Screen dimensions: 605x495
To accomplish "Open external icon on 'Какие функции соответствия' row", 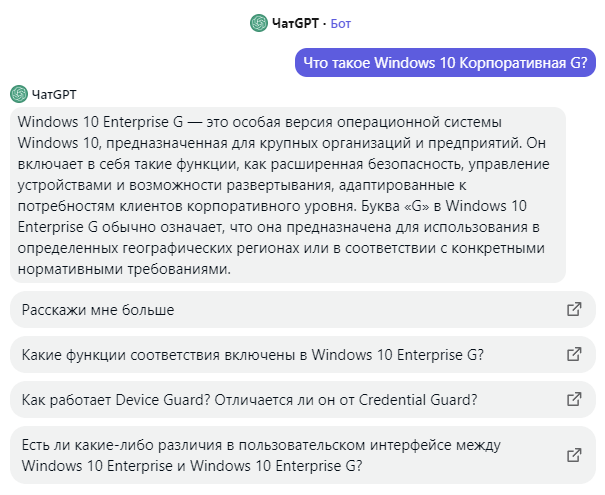I will 574,354.
